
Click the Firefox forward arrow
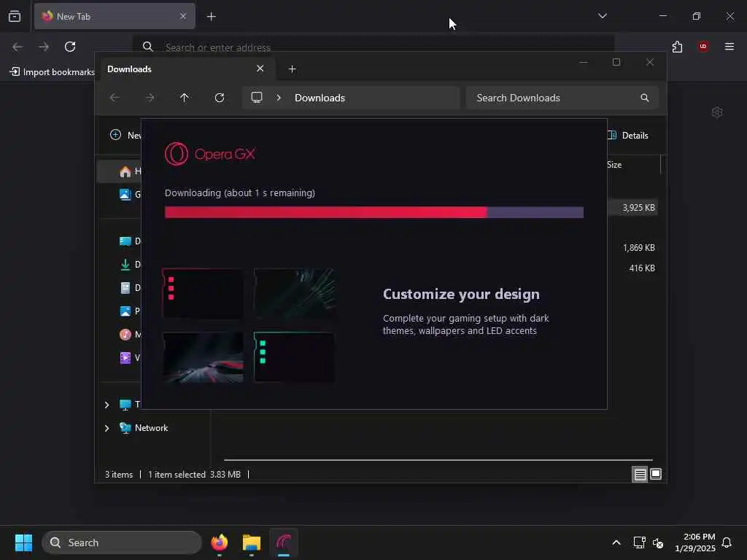point(44,47)
